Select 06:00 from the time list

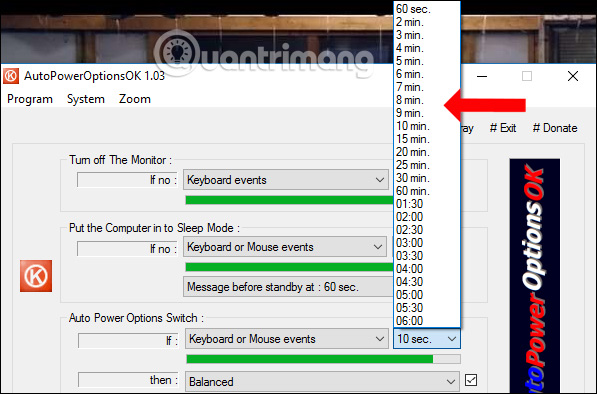click(x=427, y=321)
